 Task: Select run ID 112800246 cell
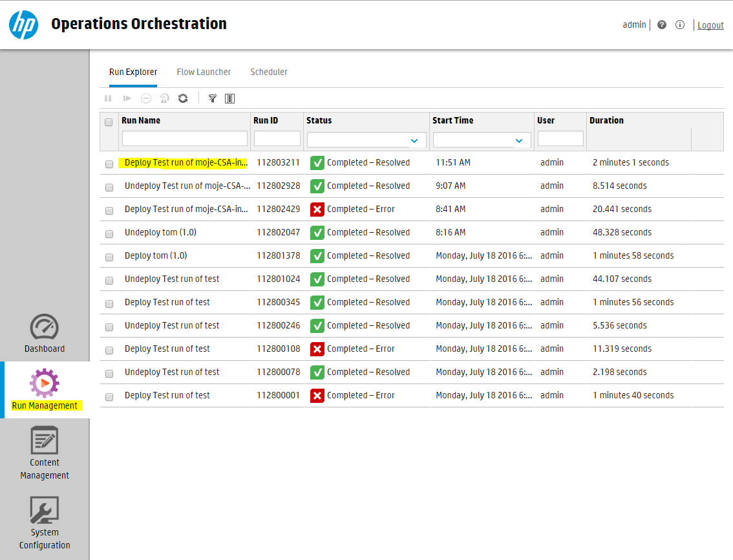(278, 326)
